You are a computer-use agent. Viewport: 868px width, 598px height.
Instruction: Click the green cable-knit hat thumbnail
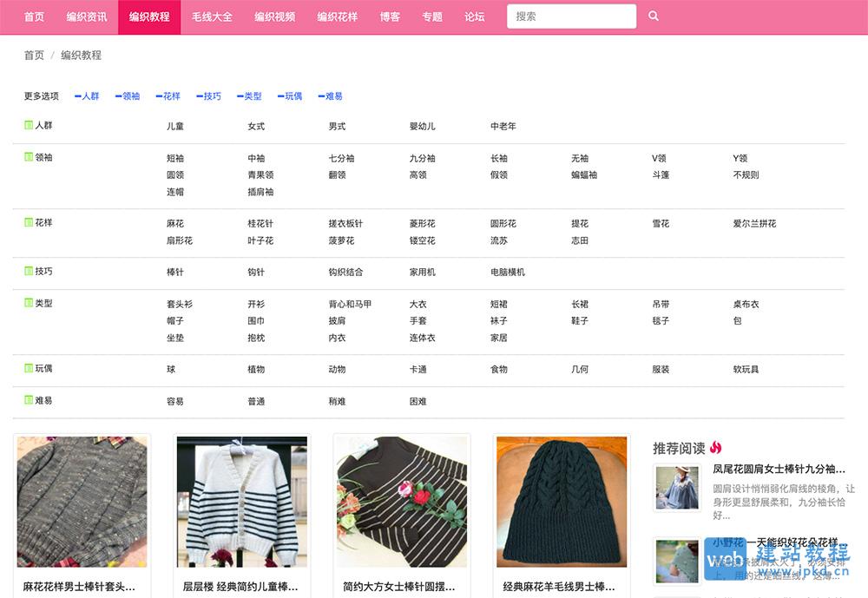pos(560,503)
